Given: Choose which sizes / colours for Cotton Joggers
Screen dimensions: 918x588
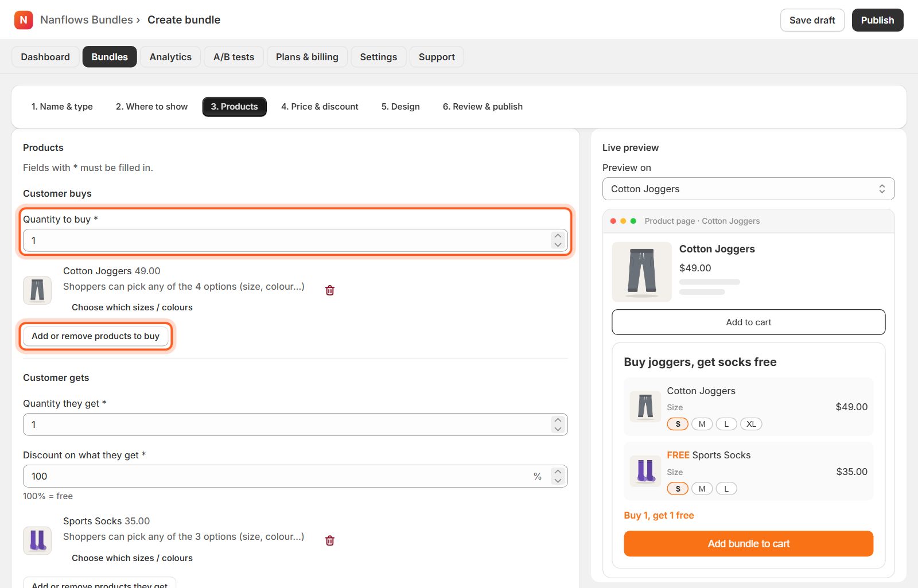Looking at the screenshot, I should 132,307.
